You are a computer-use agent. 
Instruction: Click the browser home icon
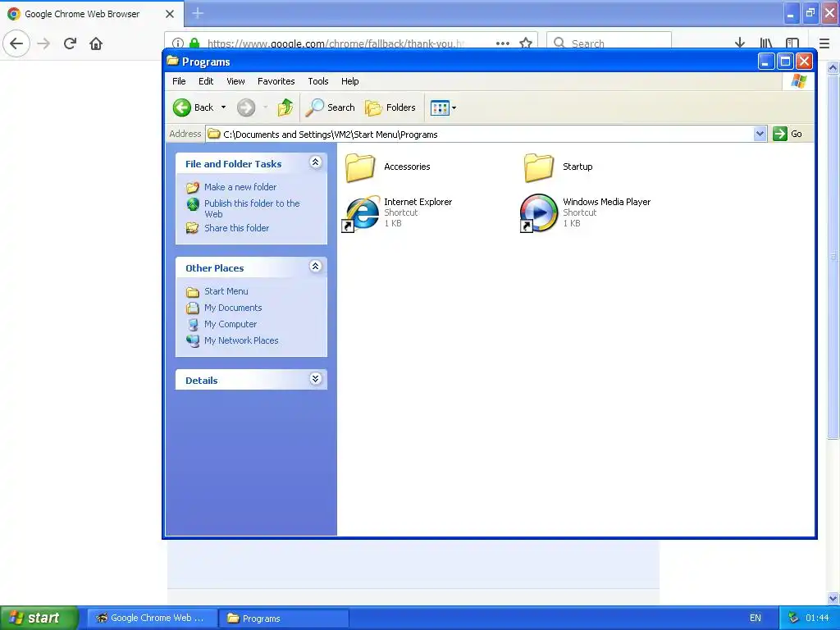click(x=96, y=43)
